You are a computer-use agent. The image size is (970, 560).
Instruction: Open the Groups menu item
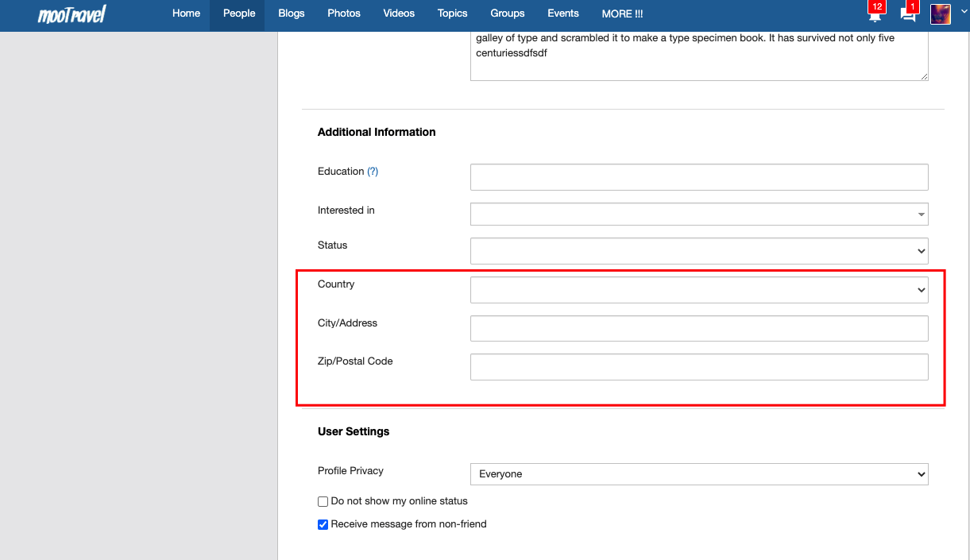[x=508, y=14]
